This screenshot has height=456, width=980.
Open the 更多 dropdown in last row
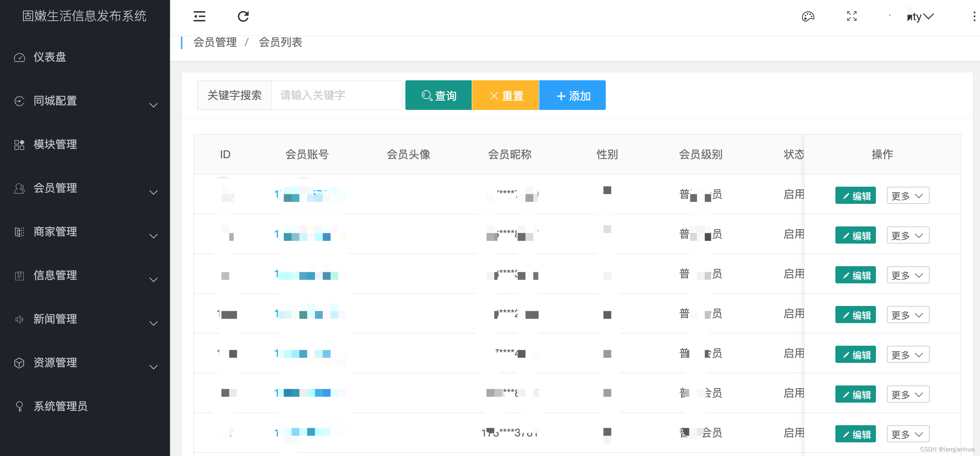pyautogui.click(x=907, y=434)
